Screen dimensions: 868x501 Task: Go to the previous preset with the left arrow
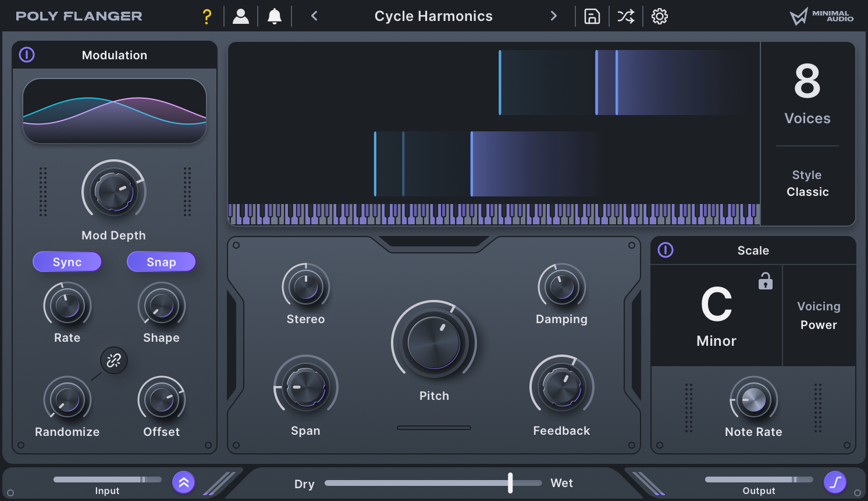[314, 16]
